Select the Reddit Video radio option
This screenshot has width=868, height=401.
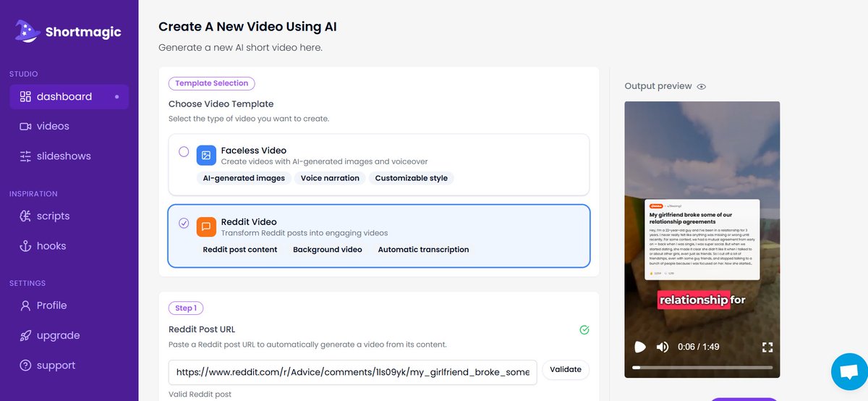point(184,223)
